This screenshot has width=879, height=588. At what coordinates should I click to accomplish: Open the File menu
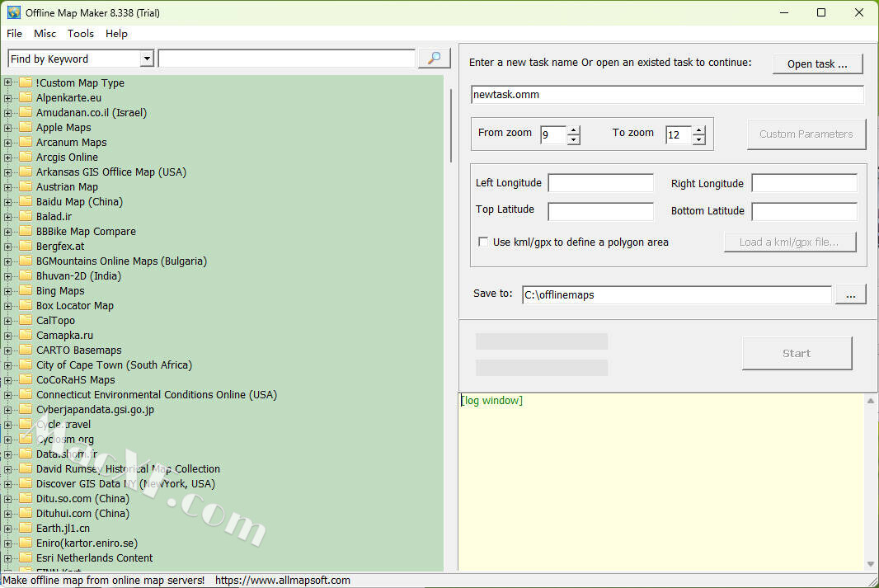pos(14,34)
